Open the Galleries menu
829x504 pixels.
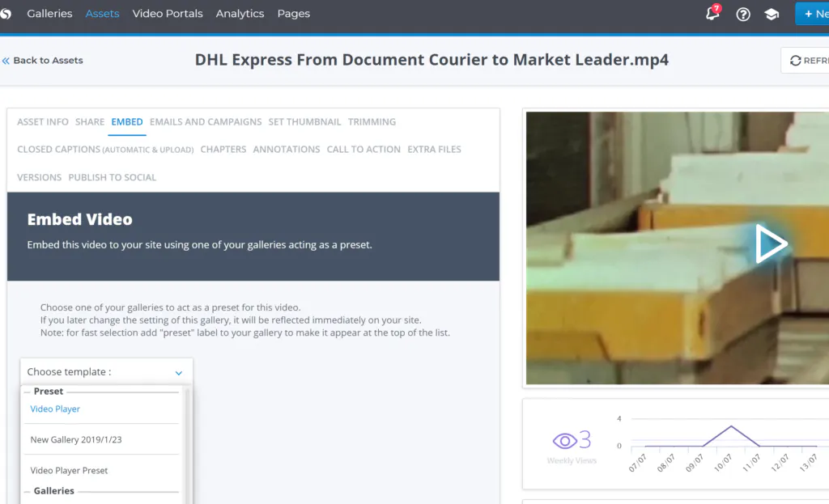point(49,14)
